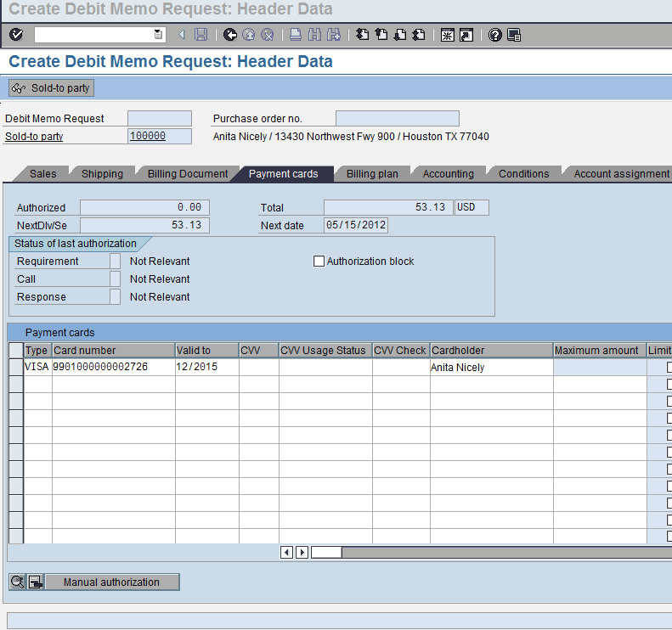672x630 pixels.
Task: Click the Find binoculars icon
Action: (314, 35)
